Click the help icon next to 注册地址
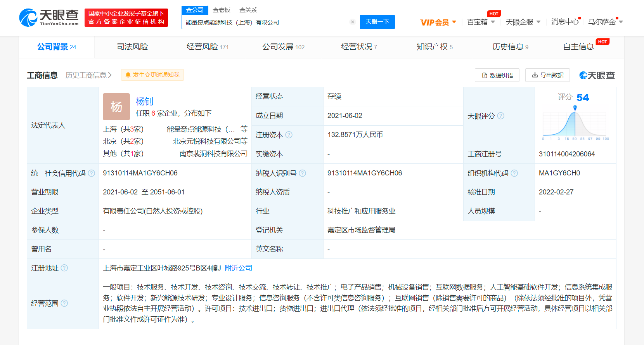Screen dimensions: 644x345 (x=64, y=268)
